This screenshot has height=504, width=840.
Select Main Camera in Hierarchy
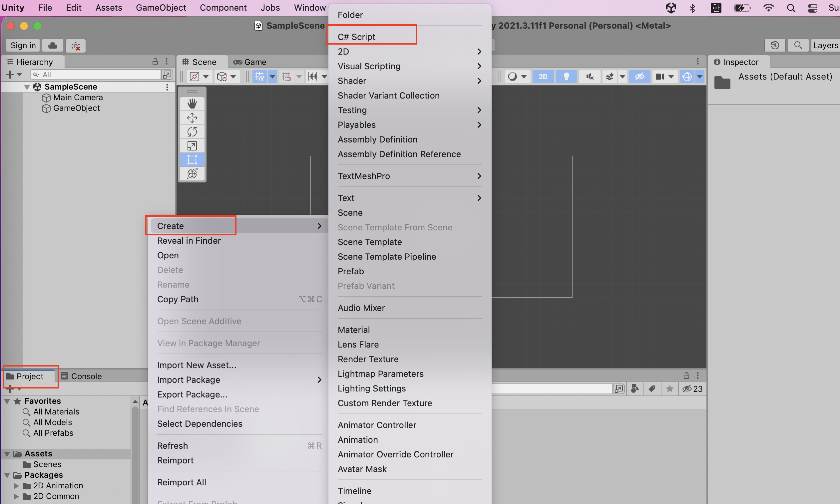78,98
